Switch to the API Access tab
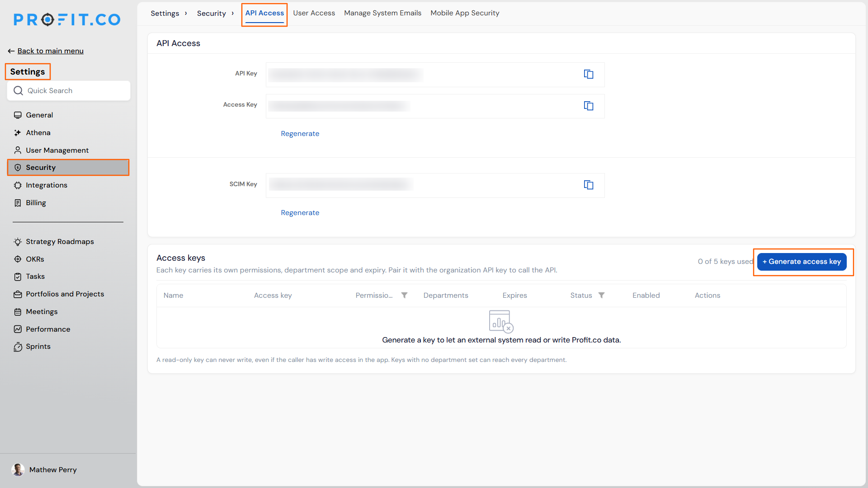868x488 pixels. point(264,13)
